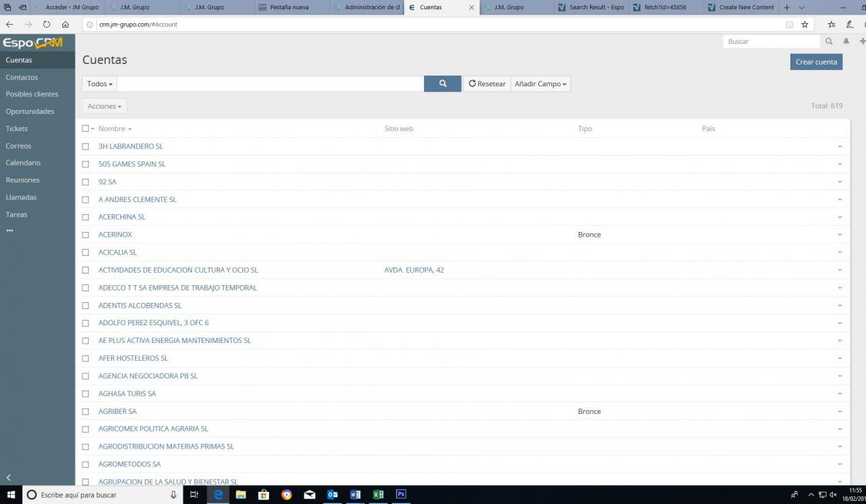Open Mail app from taskbar
The image size is (866, 504).
tap(309, 495)
